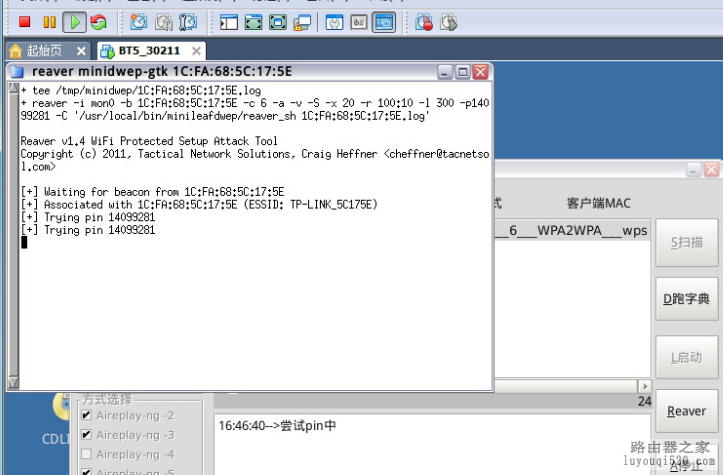
Task: Click the terminal scrollbar down arrow
Action: click(x=14, y=382)
